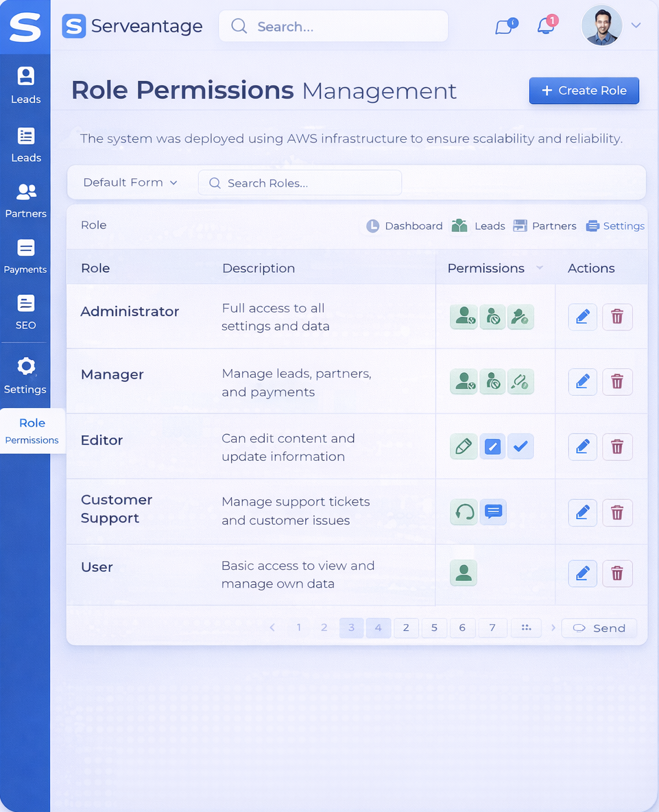This screenshot has width=659, height=812.
Task: Delete the User role with trash icon
Action: (x=617, y=573)
